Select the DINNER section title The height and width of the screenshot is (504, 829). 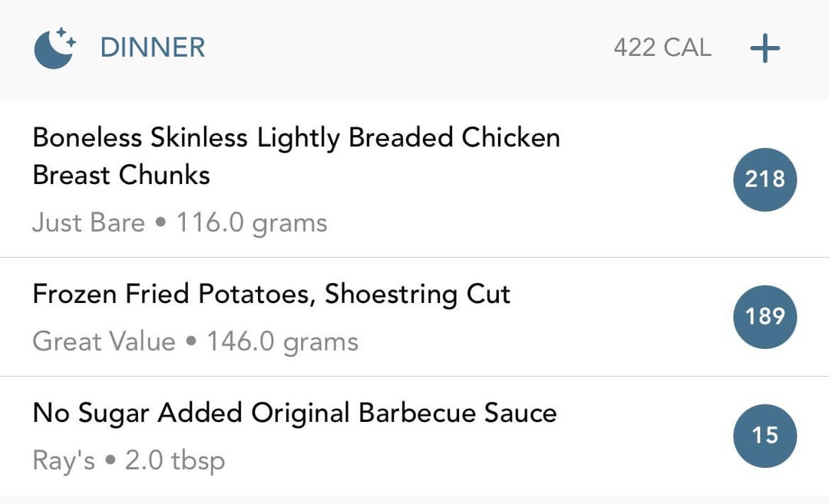coord(152,48)
